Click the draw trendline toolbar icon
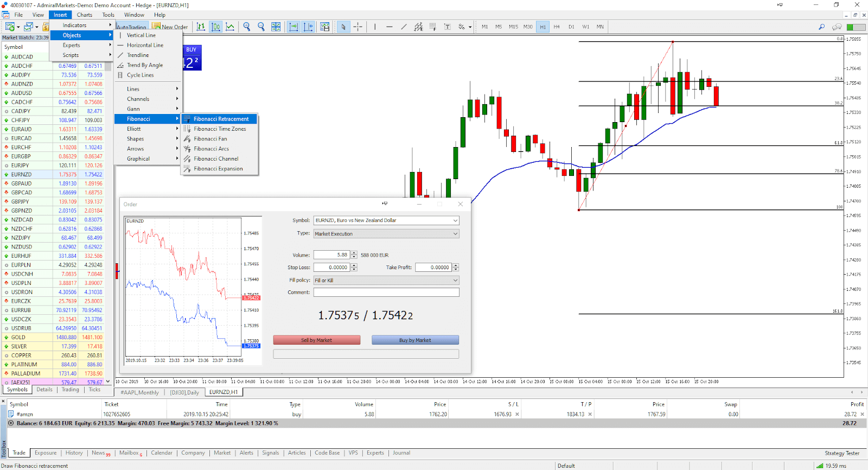The width and height of the screenshot is (868, 470). (x=404, y=27)
